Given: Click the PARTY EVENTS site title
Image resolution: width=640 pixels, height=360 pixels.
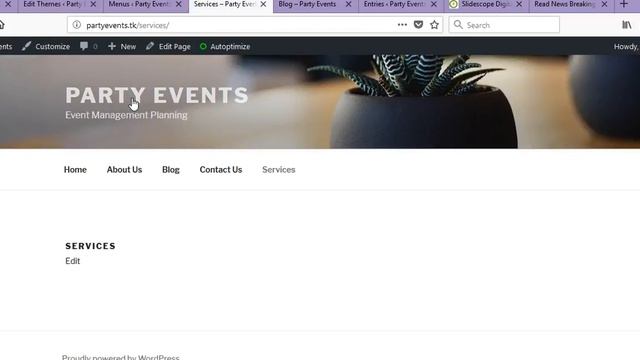Looking at the screenshot, I should coord(157,95).
